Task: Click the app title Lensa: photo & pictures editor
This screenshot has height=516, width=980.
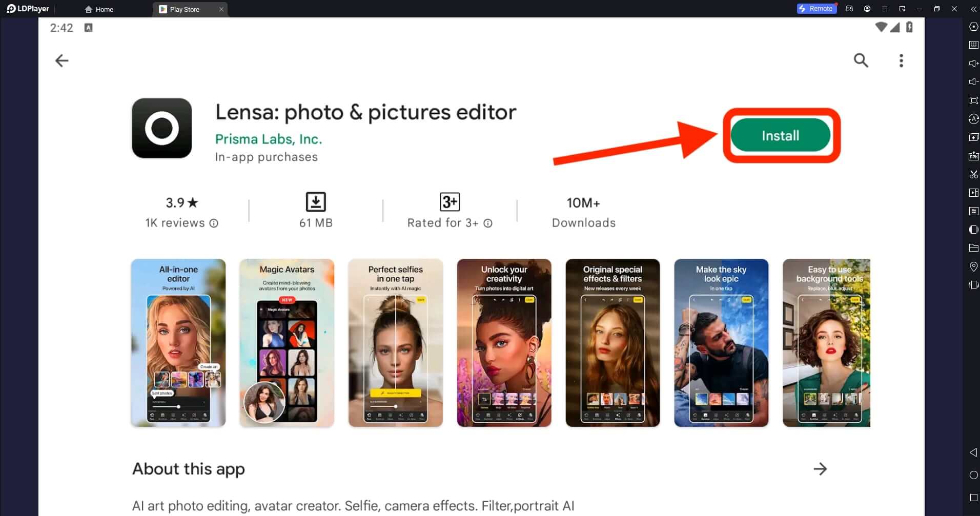Action: tap(365, 112)
